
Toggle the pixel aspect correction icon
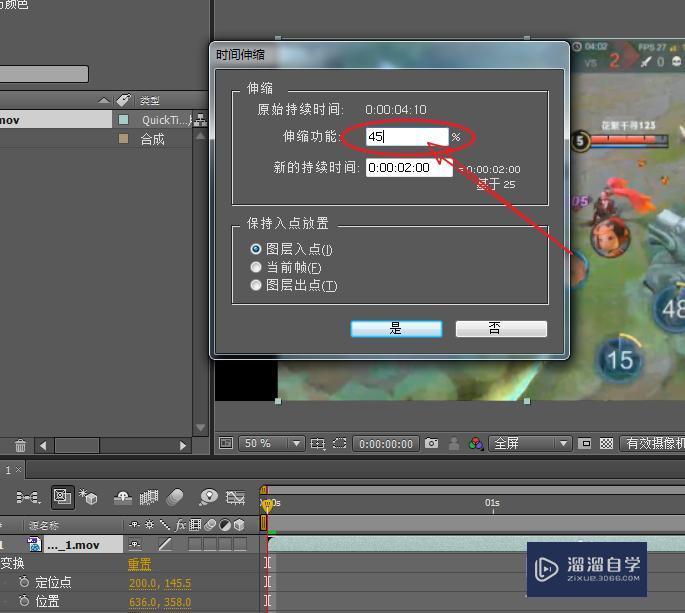[585, 443]
